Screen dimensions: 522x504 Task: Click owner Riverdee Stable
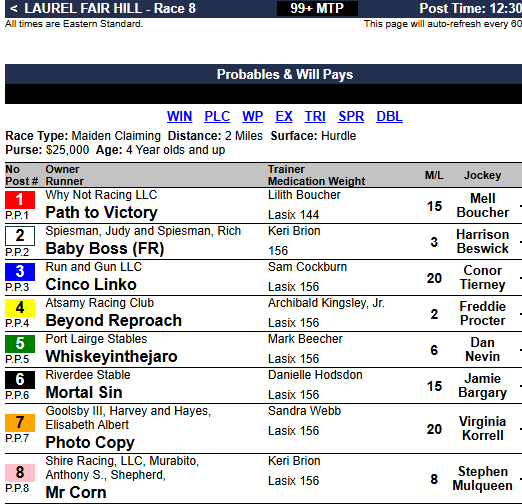coord(88,375)
